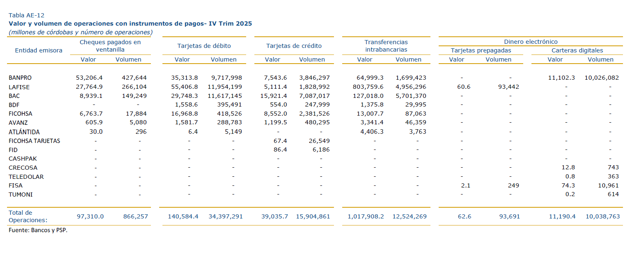Viewport: 644px width, 261px height.
Task: Select the 'Tarjetas de débito' column header
Action: (204, 46)
